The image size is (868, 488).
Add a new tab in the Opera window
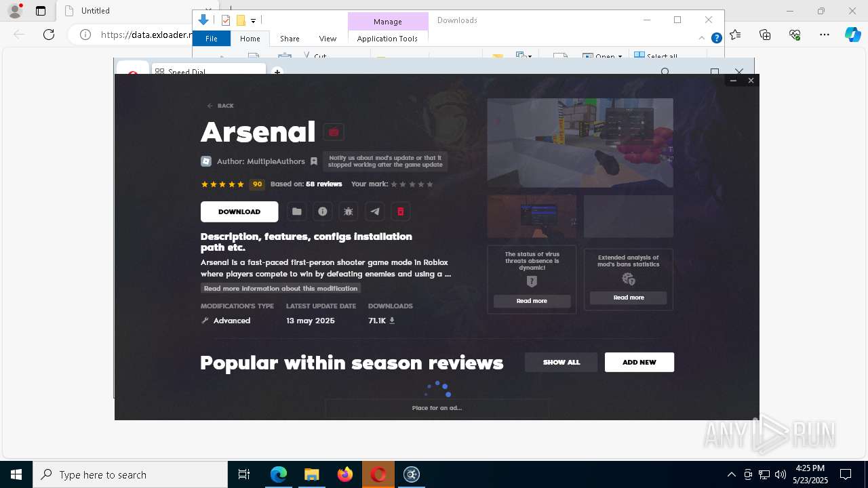click(x=277, y=72)
